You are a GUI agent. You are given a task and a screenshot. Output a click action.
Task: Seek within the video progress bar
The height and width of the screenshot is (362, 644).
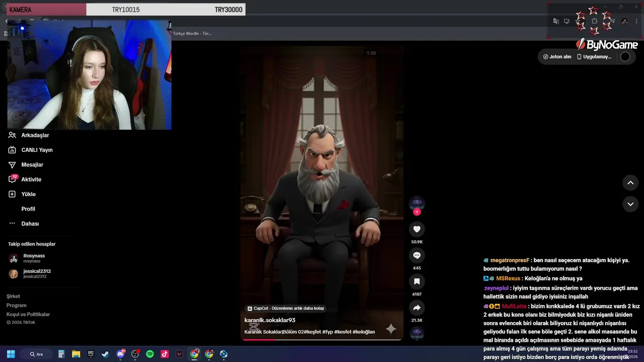(322, 339)
